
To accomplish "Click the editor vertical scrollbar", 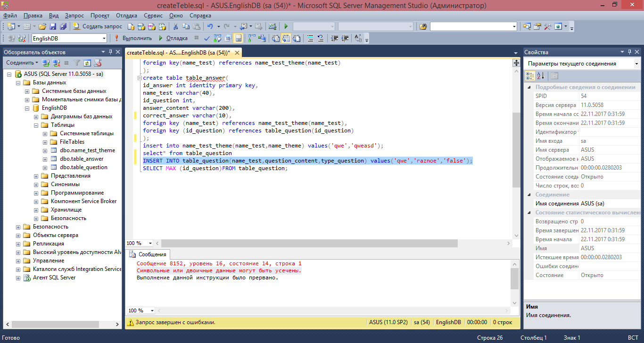I will (516, 149).
